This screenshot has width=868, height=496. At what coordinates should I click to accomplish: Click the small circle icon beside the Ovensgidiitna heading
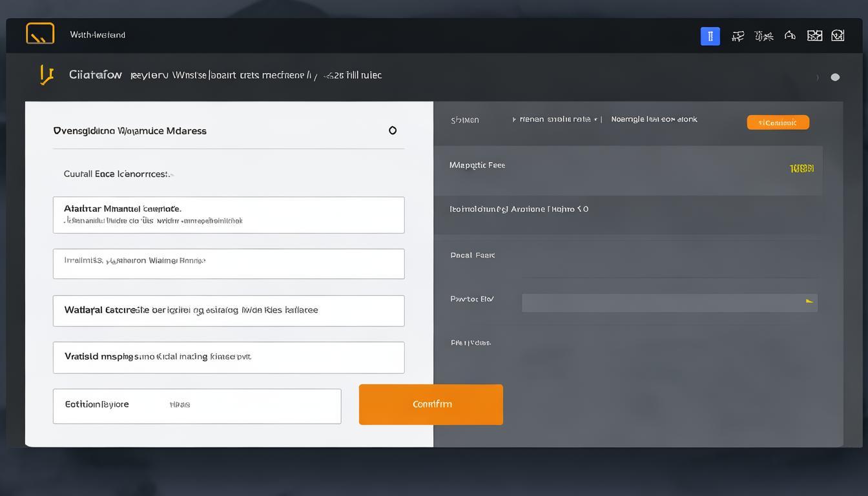click(392, 130)
